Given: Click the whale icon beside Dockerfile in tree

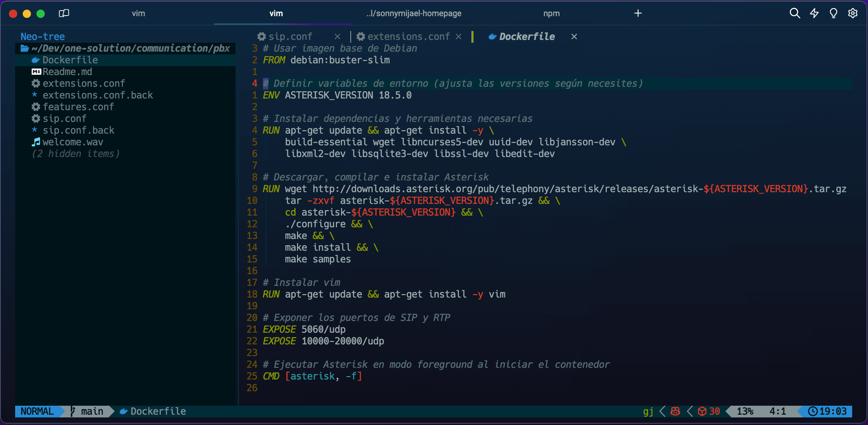Looking at the screenshot, I should point(36,60).
